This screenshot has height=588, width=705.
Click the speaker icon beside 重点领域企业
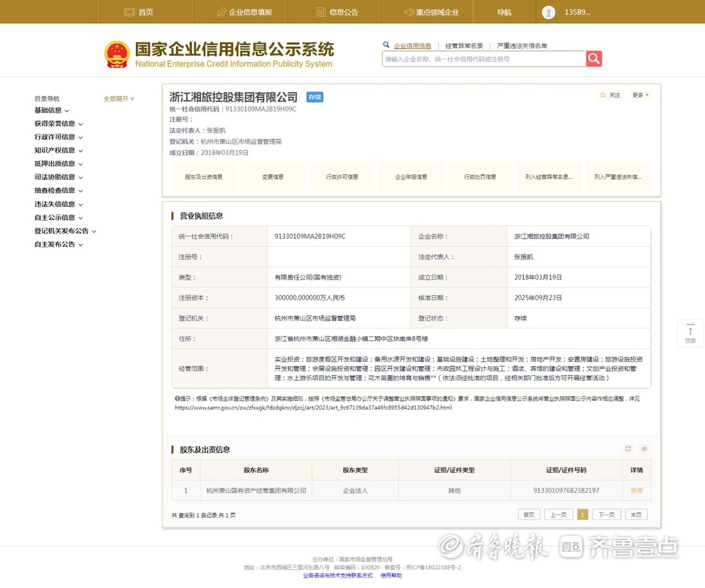click(x=409, y=12)
